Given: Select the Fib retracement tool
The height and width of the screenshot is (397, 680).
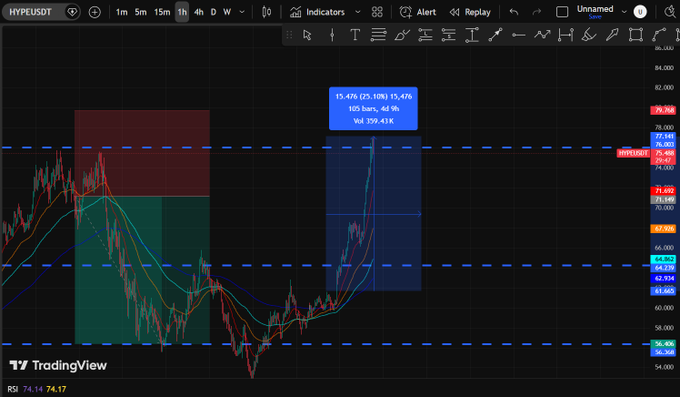Looking at the screenshot, I should click(x=378, y=35).
